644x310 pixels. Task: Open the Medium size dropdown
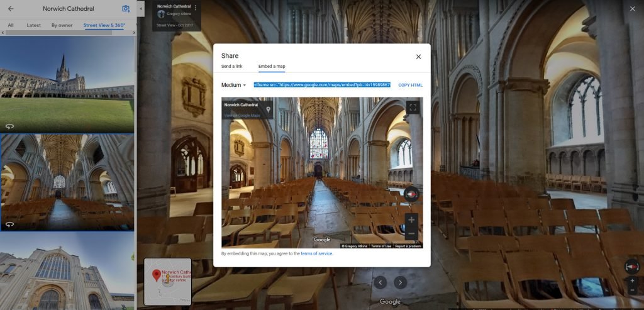[234, 85]
